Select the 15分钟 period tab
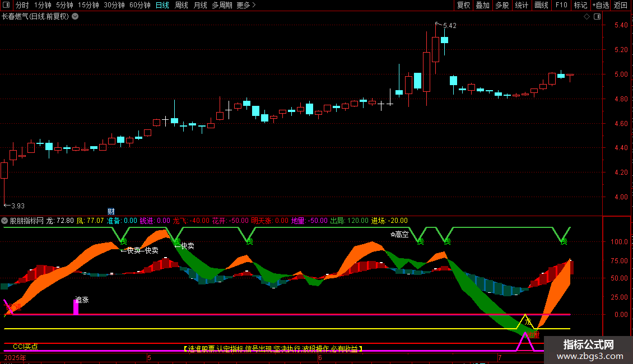Screen dimensions: 633x364 click(89, 5)
